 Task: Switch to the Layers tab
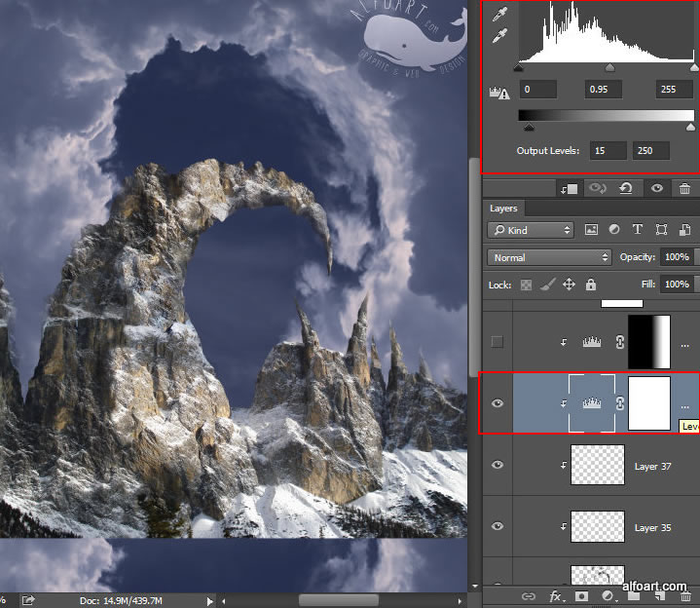click(503, 209)
